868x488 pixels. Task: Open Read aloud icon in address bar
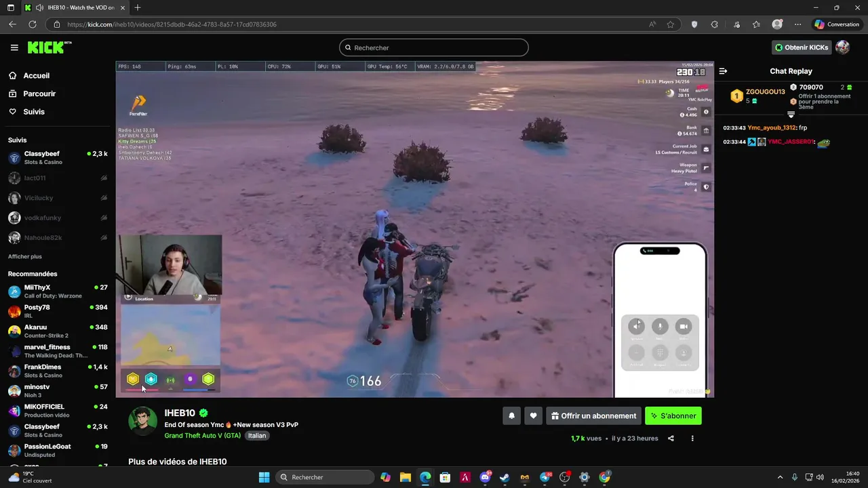point(652,24)
